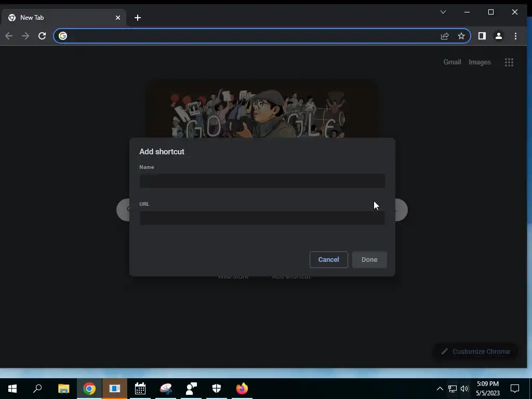Viewport: 532px width, 399px height.
Task: Open the highlighted blue window app on taskbar
Action: coord(115,389)
